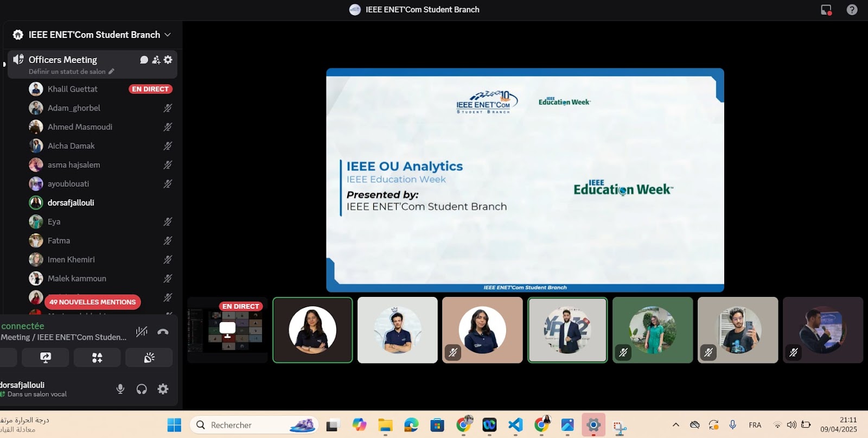The height and width of the screenshot is (438, 868).
Task: Toggle noise suppression icon
Action: (x=142, y=332)
